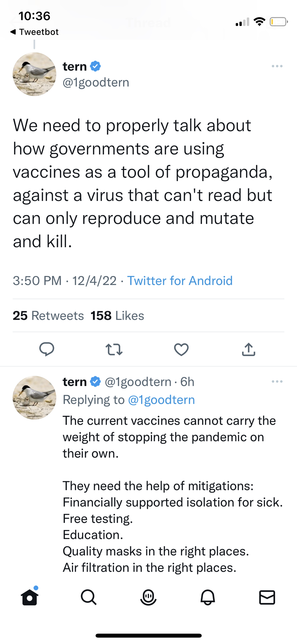Open the Notifications bell tab
This screenshot has width=297, height=644.
tap(208, 597)
